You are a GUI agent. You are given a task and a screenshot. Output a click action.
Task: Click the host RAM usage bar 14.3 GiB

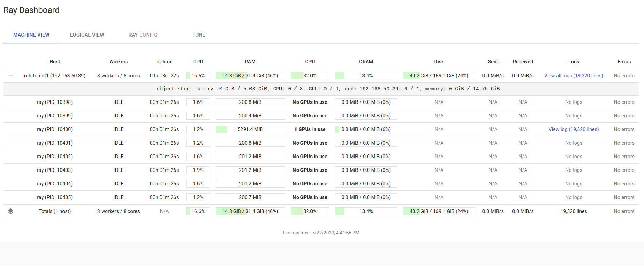tap(250, 76)
